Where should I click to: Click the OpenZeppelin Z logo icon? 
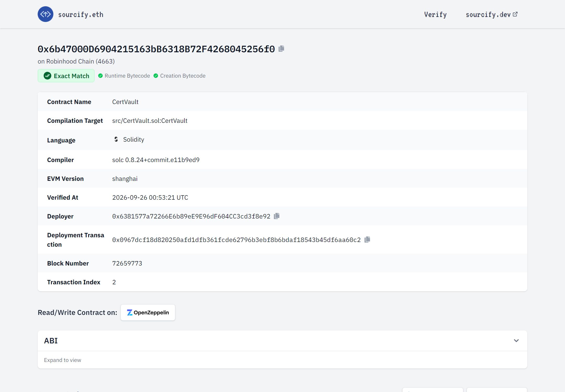pyautogui.click(x=129, y=313)
